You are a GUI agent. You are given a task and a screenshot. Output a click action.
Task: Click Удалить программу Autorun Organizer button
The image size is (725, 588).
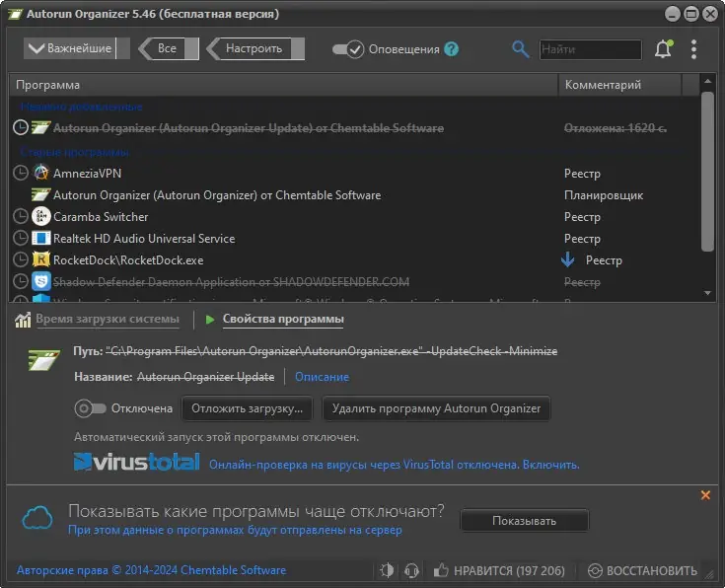point(436,408)
